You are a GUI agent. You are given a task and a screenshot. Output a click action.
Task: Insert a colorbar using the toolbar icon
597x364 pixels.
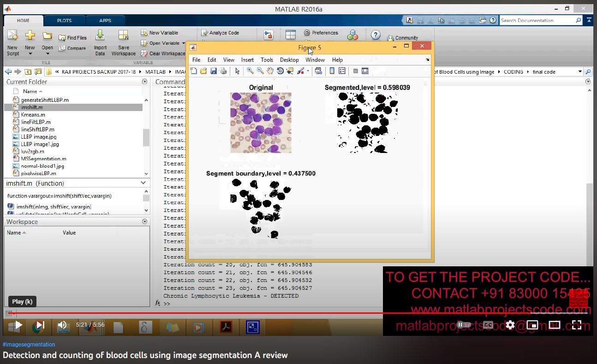[x=332, y=71]
